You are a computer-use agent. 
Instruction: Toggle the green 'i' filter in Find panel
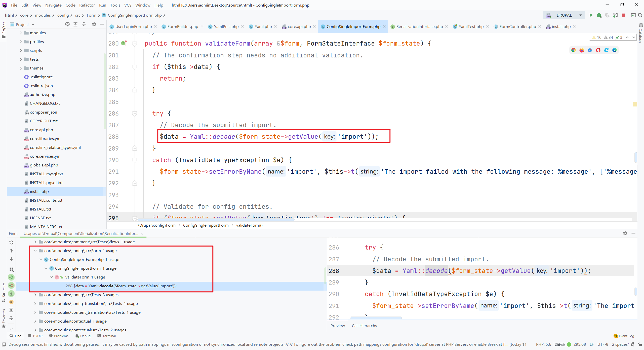11,294
